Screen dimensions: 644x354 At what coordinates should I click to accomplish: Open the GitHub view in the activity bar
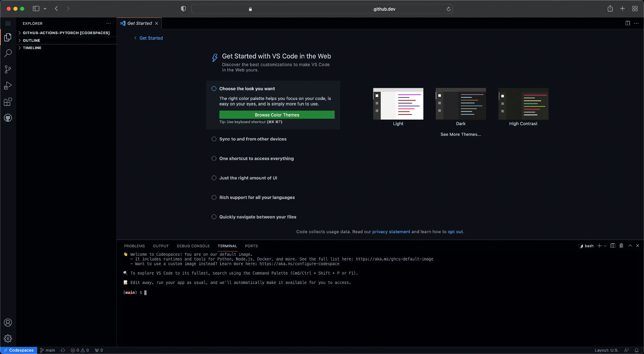8,118
